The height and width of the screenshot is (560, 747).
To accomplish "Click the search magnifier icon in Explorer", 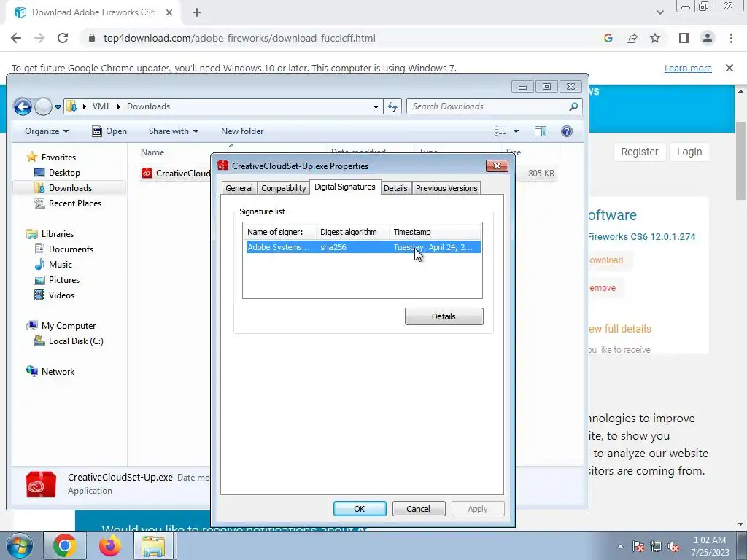I will (573, 106).
